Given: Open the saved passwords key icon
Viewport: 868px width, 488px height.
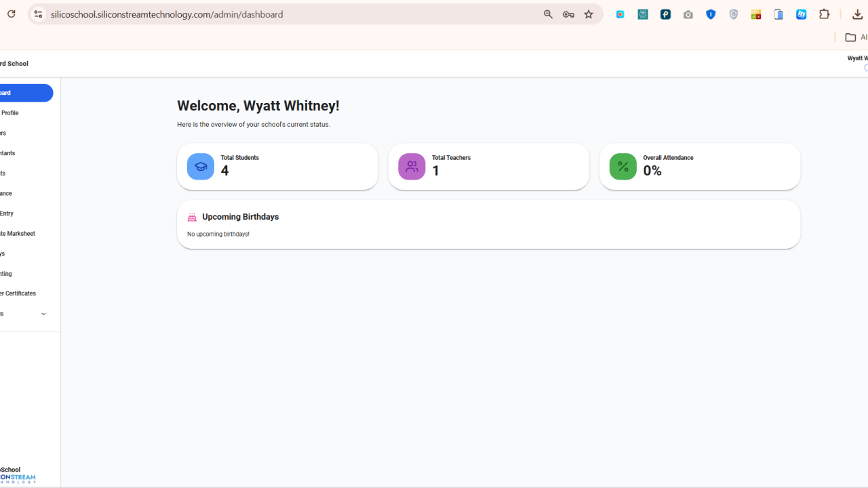Looking at the screenshot, I should pyautogui.click(x=568, y=14).
